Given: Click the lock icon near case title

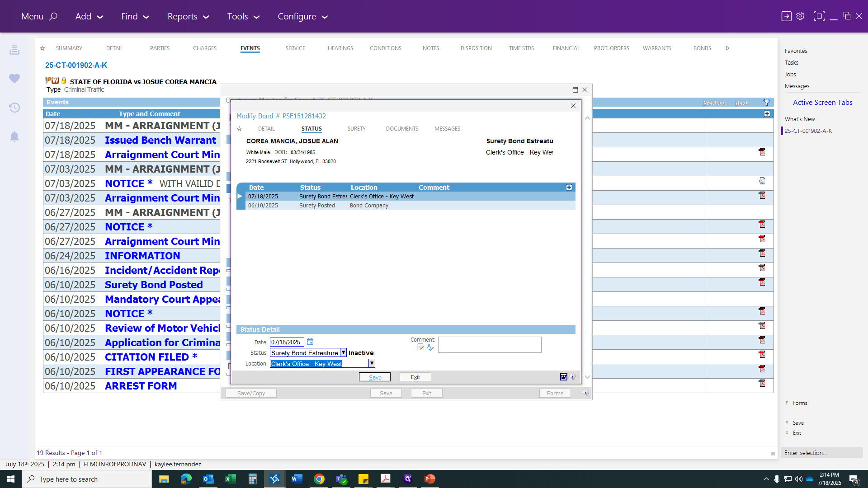Looking at the screenshot, I should [x=64, y=80].
